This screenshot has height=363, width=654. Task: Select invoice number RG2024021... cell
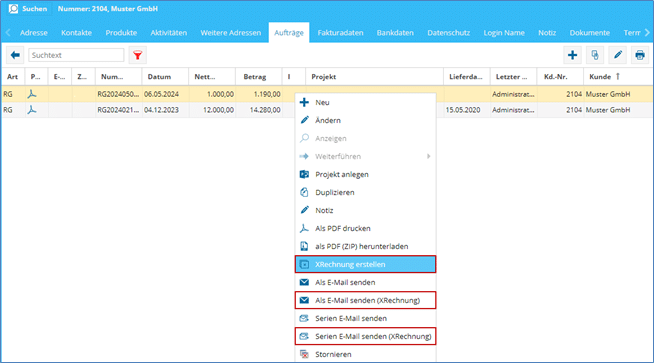click(118, 110)
